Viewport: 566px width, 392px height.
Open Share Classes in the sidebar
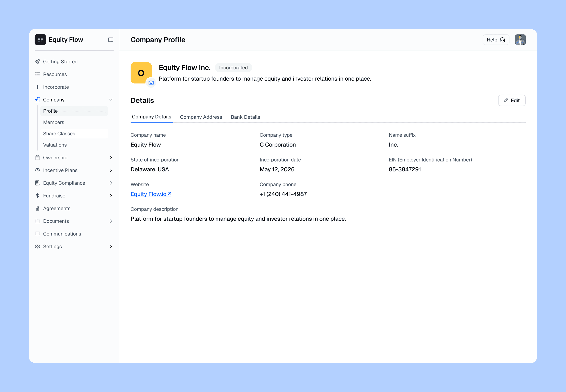click(74, 134)
